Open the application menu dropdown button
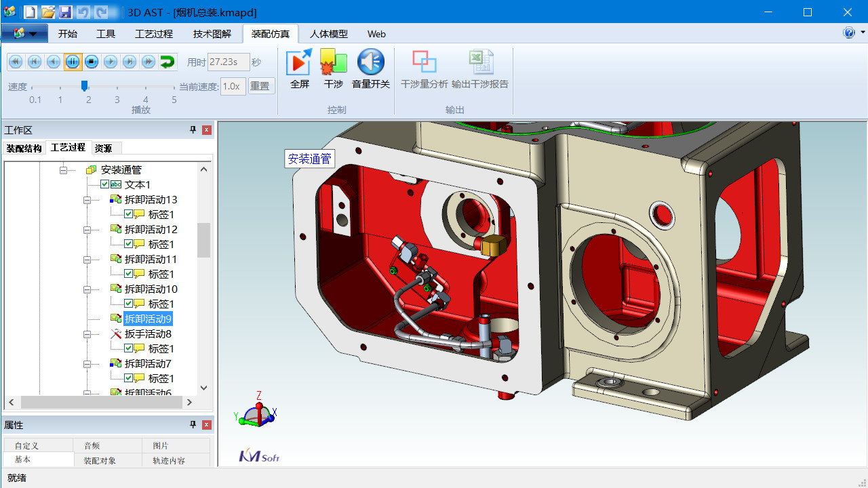 pyautogui.click(x=24, y=34)
